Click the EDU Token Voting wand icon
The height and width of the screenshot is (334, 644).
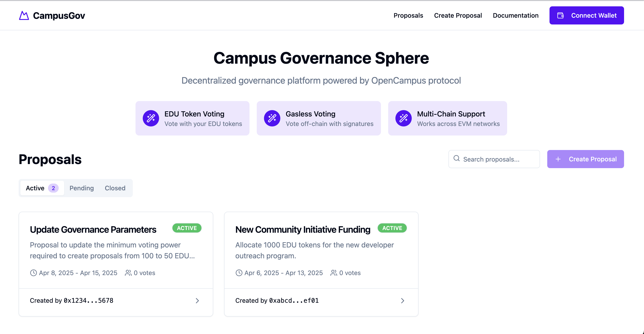pyautogui.click(x=151, y=118)
